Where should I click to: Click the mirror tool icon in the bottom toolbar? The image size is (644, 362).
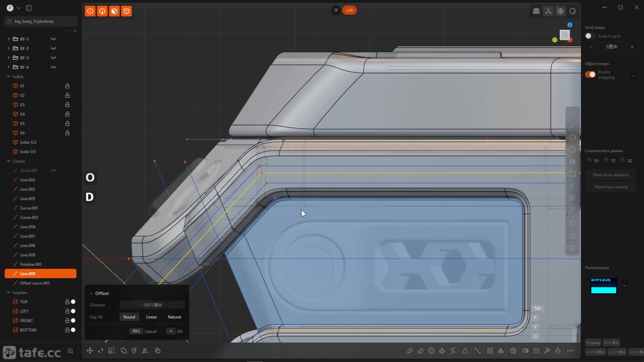click(x=145, y=351)
